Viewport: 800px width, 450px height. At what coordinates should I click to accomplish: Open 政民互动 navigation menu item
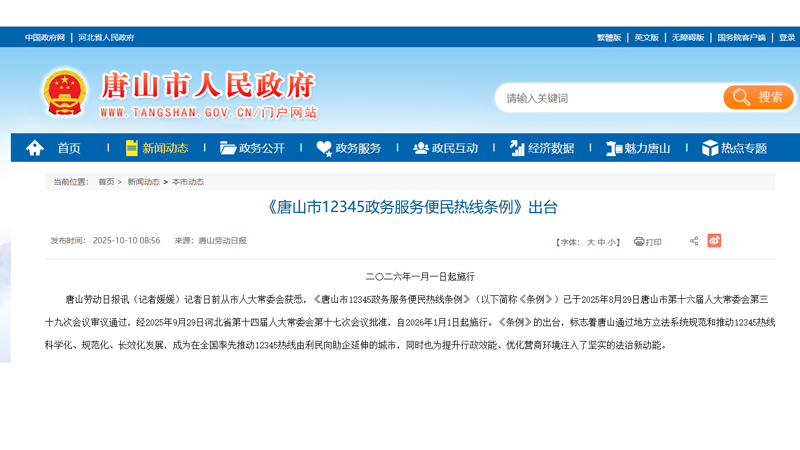coord(455,148)
